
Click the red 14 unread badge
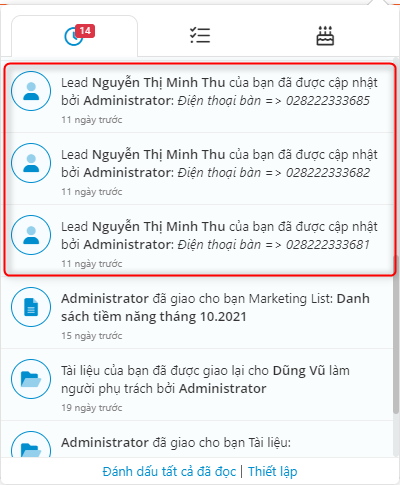pos(85,31)
